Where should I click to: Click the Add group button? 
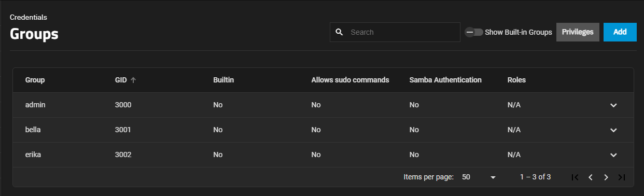point(620,32)
